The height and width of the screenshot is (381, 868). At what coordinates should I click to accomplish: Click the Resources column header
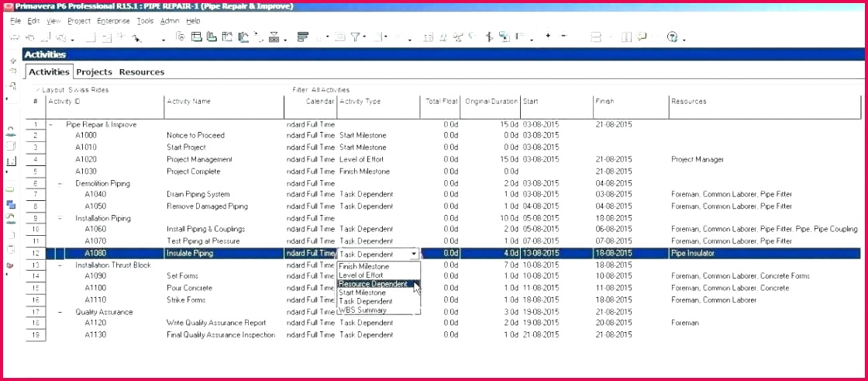(x=766, y=106)
